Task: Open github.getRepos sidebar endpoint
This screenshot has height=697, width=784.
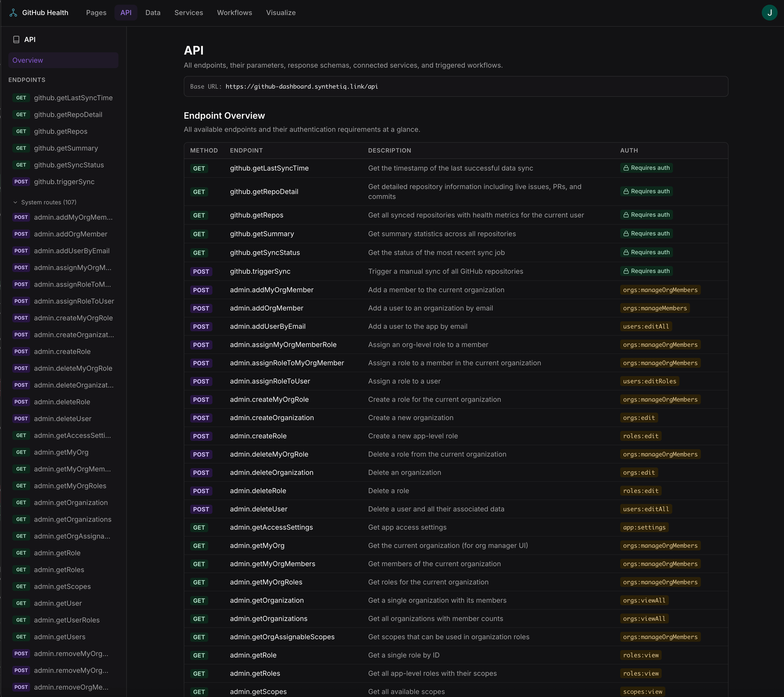Action: pyautogui.click(x=63, y=131)
